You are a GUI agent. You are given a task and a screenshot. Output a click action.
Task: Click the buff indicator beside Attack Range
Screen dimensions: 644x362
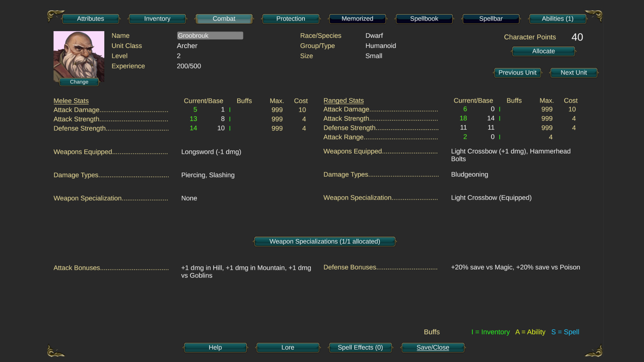tap(499, 137)
